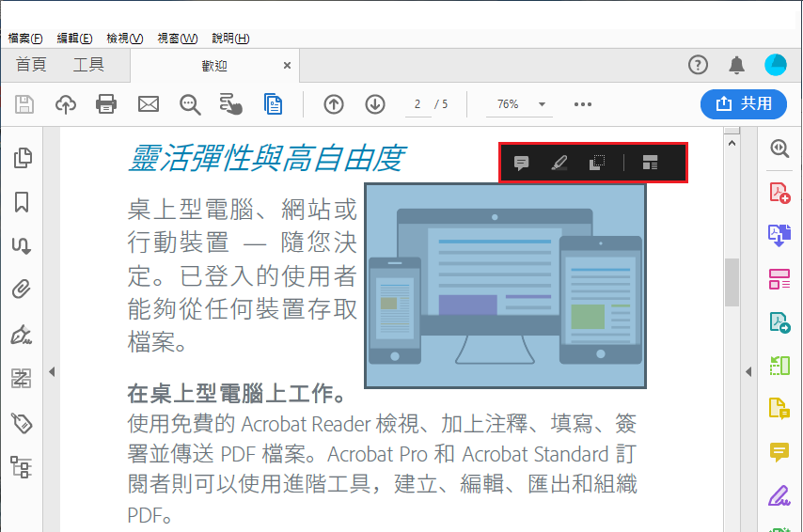Go to next page arrow
The height and width of the screenshot is (532, 803).
375,104
